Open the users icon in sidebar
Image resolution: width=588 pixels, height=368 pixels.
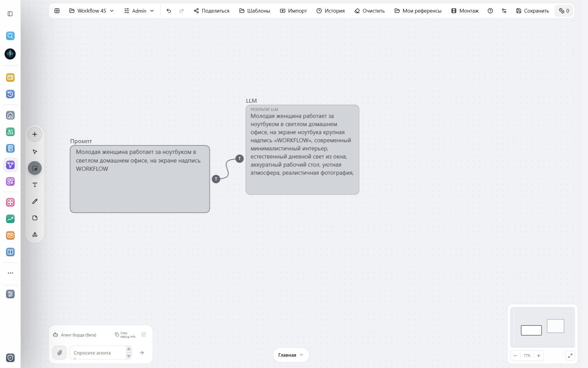pyautogui.click(x=10, y=132)
